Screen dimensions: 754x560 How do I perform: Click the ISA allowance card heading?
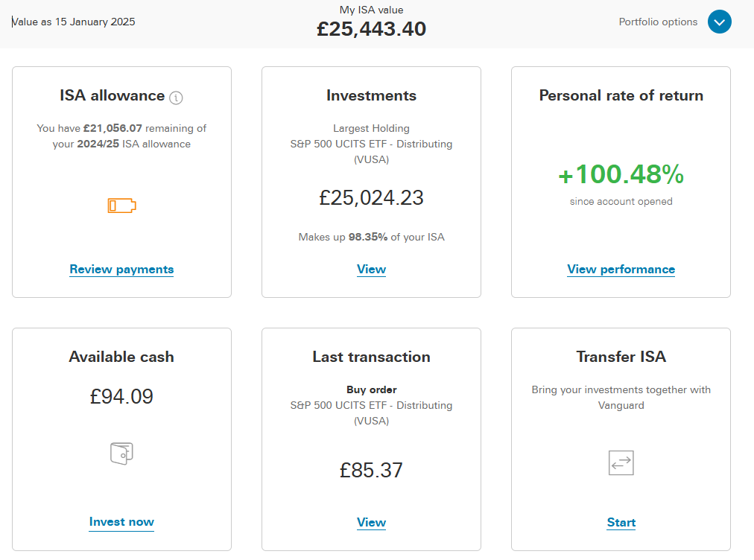[x=112, y=95]
